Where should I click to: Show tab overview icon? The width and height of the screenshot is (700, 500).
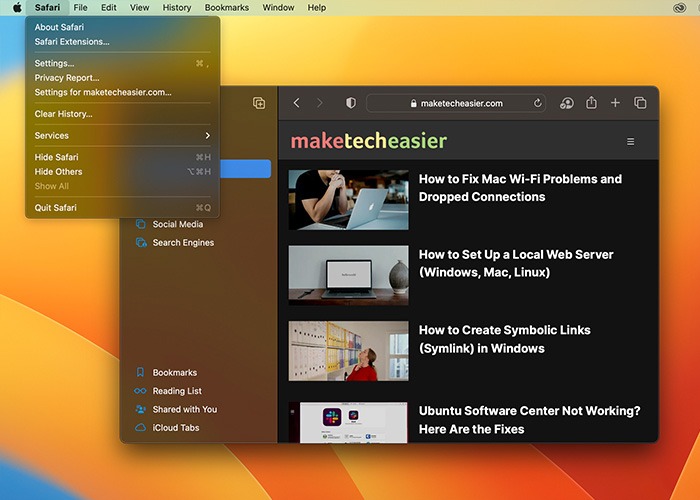pyautogui.click(x=640, y=103)
